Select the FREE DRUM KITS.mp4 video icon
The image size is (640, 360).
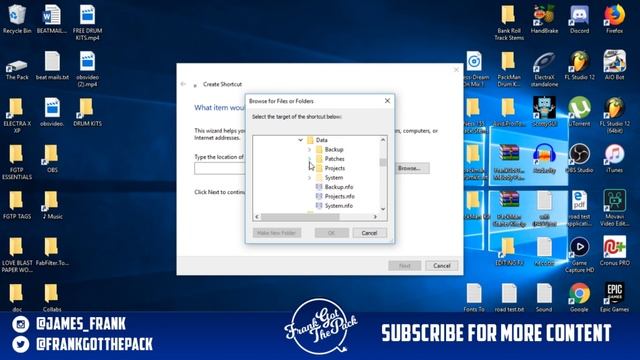click(x=87, y=22)
